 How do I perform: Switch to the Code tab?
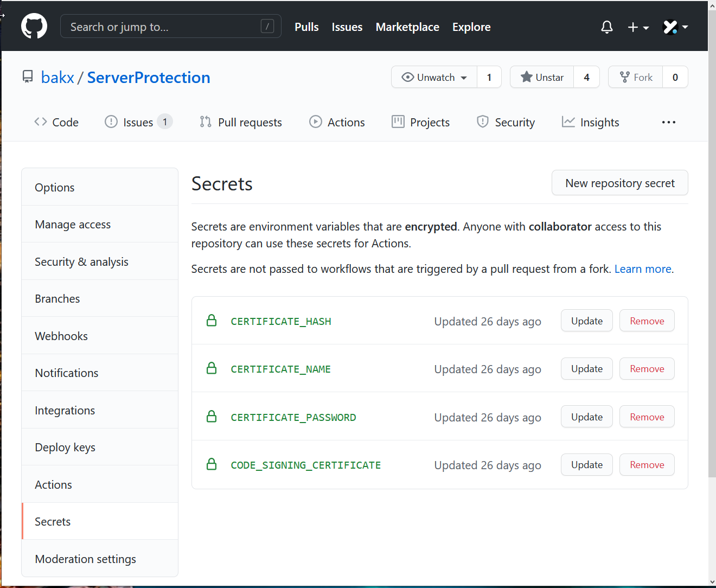pyautogui.click(x=56, y=122)
